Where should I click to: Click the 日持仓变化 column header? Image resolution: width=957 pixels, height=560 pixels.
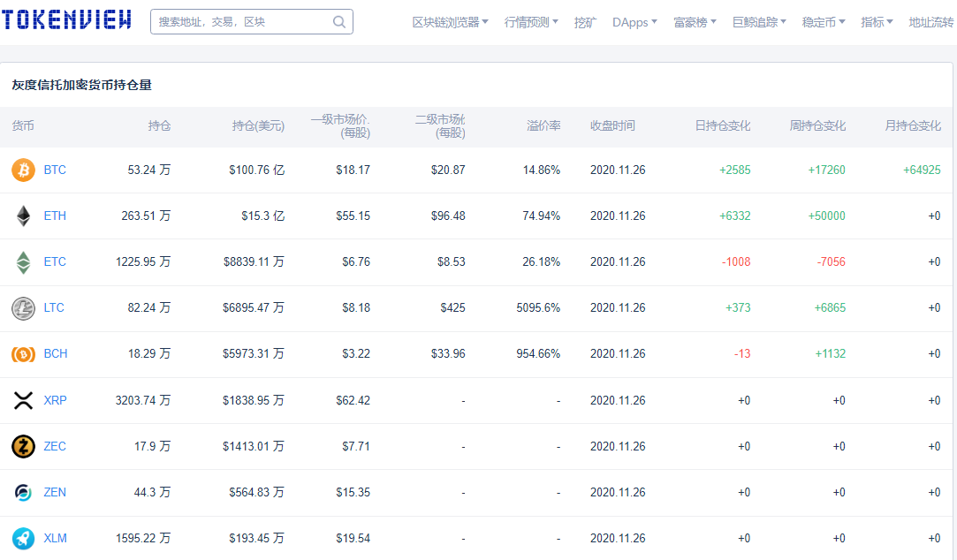coord(723,125)
